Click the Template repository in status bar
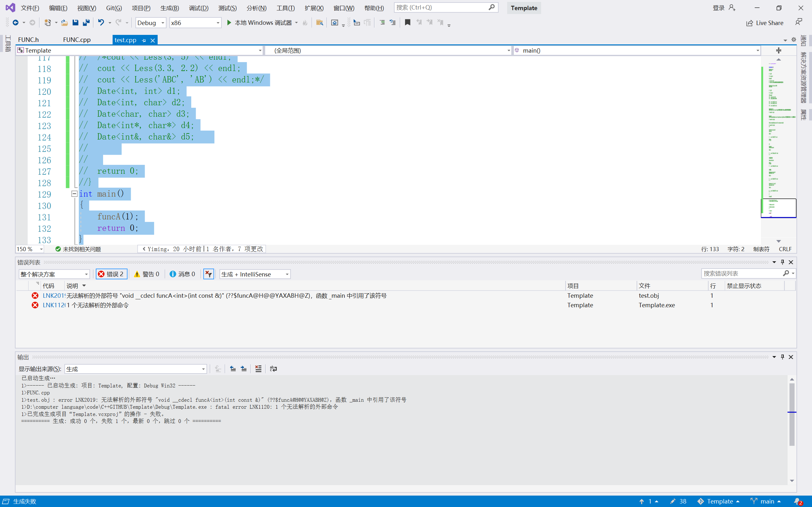 pyautogui.click(x=718, y=501)
